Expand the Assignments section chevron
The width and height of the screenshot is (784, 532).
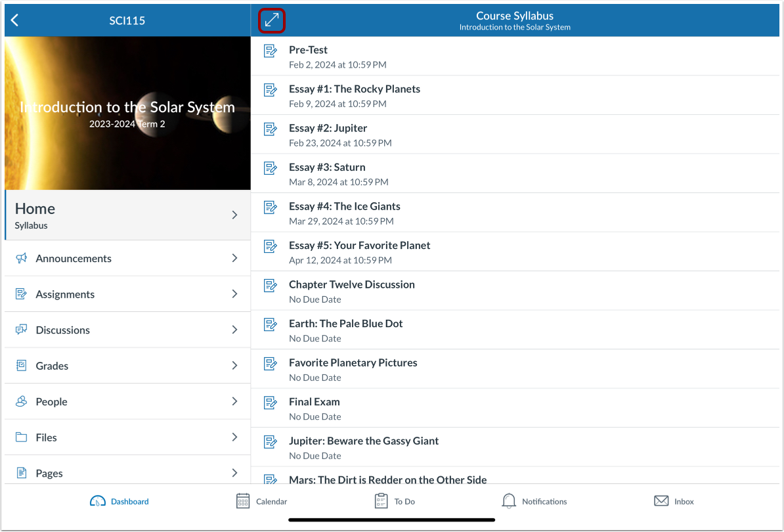(x=234, y=294)
